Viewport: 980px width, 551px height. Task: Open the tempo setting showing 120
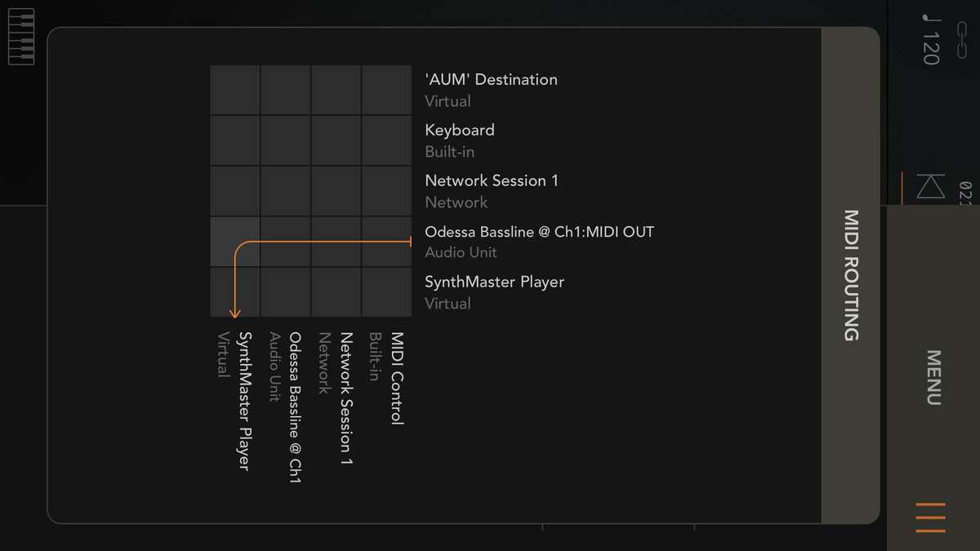point(930,39)
